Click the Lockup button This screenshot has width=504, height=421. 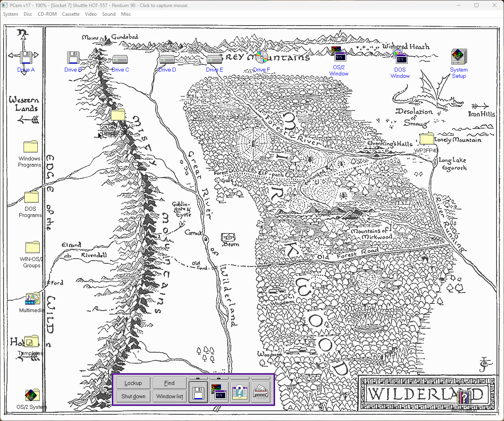[133, 383]
